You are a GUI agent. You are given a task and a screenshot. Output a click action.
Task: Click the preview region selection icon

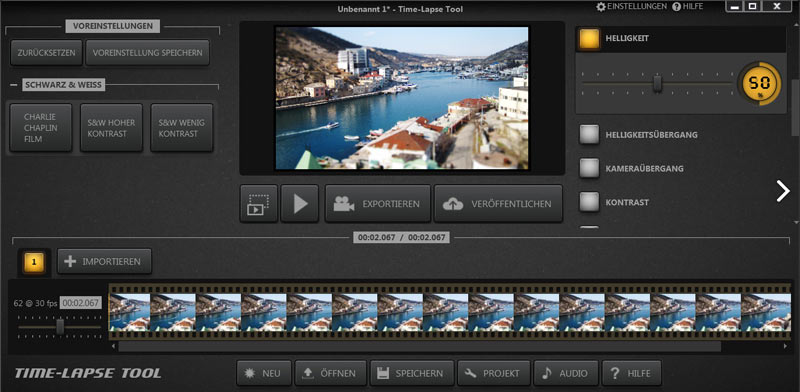(259, 203)
